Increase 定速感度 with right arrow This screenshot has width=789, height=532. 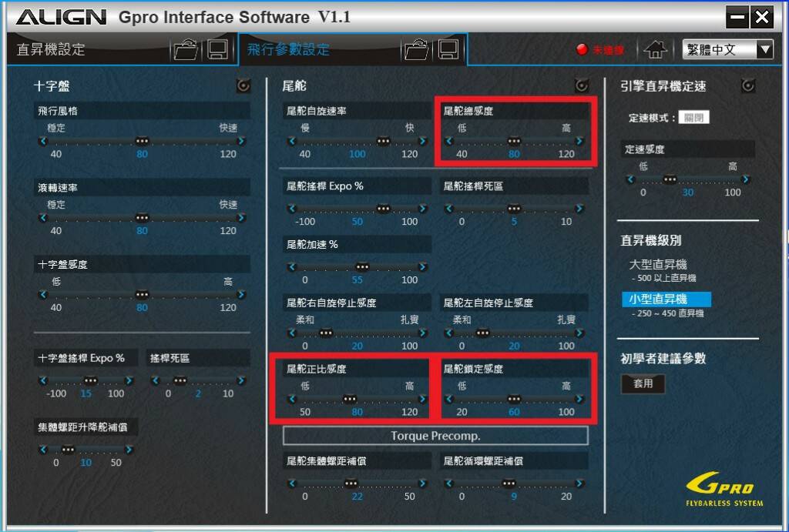click(x=746, y=179)
